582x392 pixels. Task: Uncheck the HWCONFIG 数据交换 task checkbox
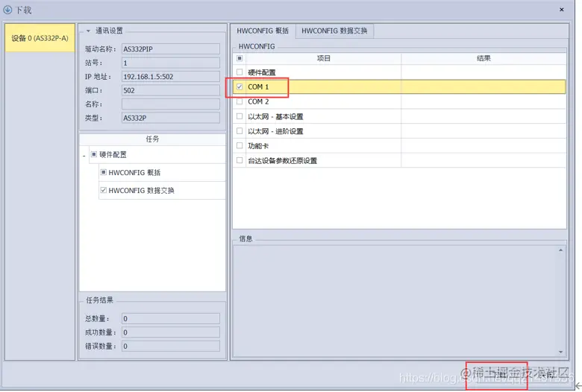[104, 190]
